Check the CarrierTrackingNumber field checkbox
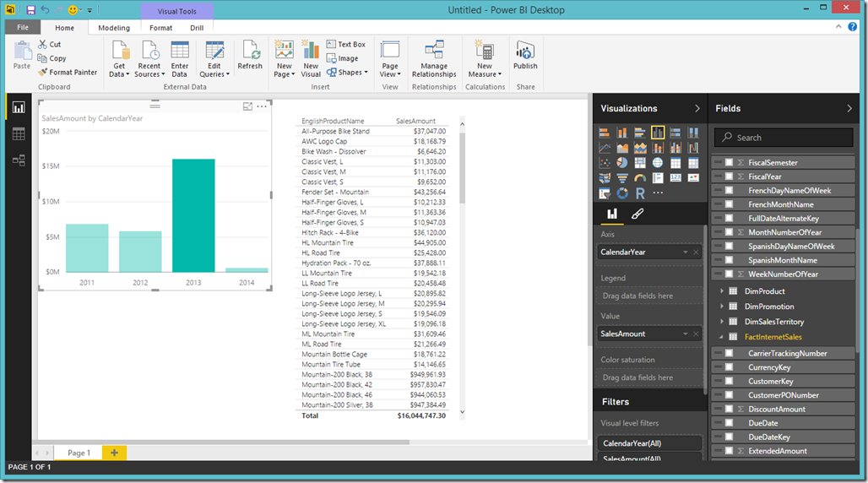868x483 pixels. click(729, 353)
